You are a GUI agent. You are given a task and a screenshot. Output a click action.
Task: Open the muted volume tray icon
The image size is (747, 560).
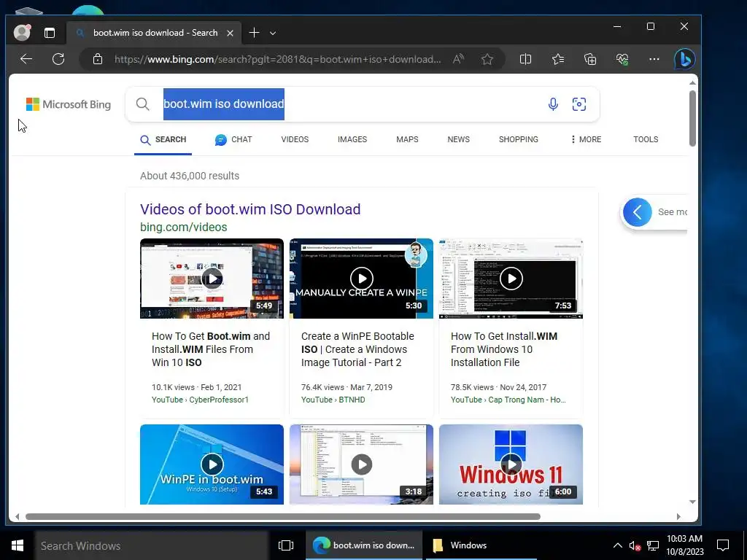point(635,545)
